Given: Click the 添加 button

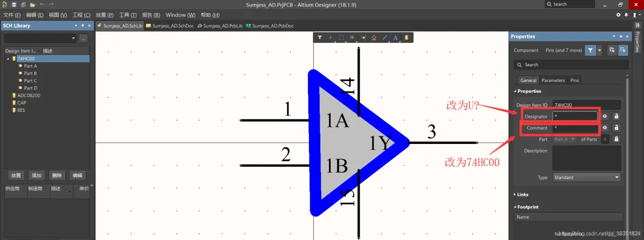Looking at the screenshot, I should click(x=36, y=175).
